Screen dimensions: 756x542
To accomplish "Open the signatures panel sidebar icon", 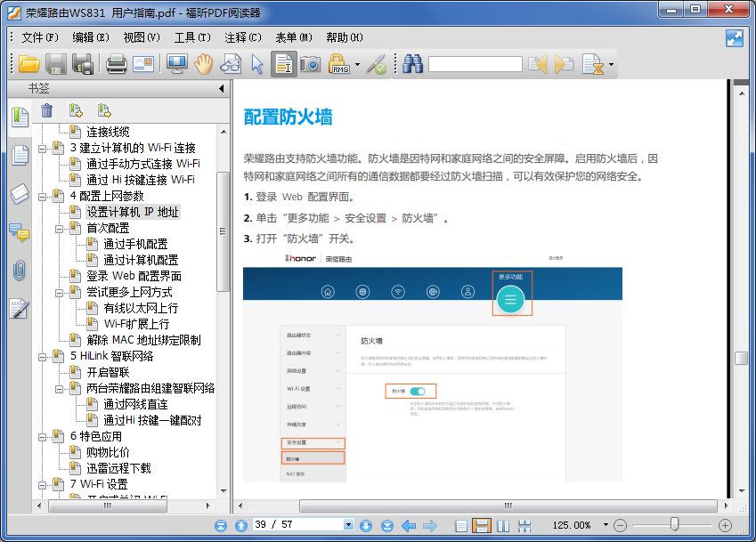I will pyautogui.click(x=20, y=309).
